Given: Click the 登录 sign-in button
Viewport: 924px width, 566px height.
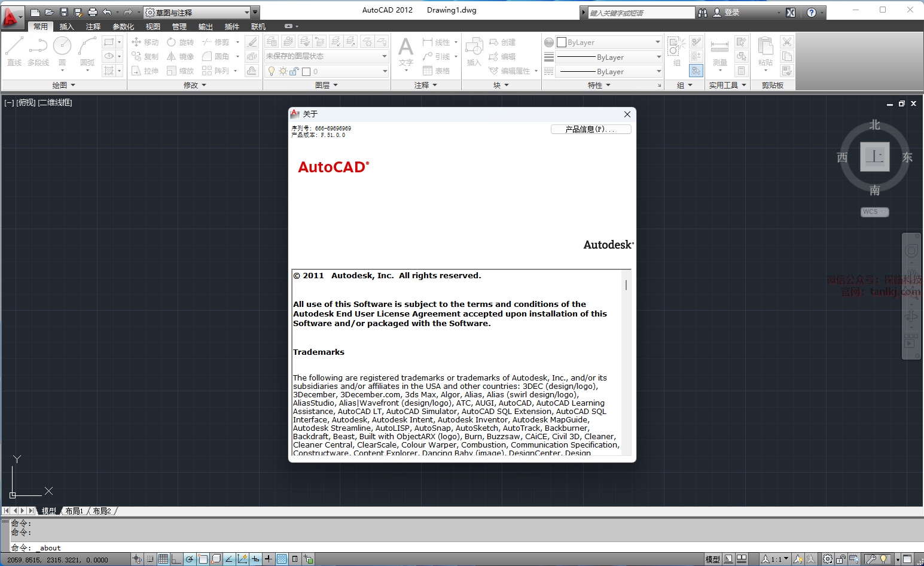Looking at the screenshot, I should click(731, 12).
